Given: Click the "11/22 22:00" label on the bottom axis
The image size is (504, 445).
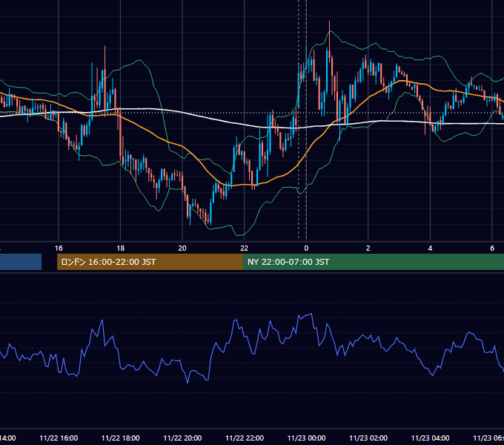Looking at the screenshot, I should [x=245, y=438].
